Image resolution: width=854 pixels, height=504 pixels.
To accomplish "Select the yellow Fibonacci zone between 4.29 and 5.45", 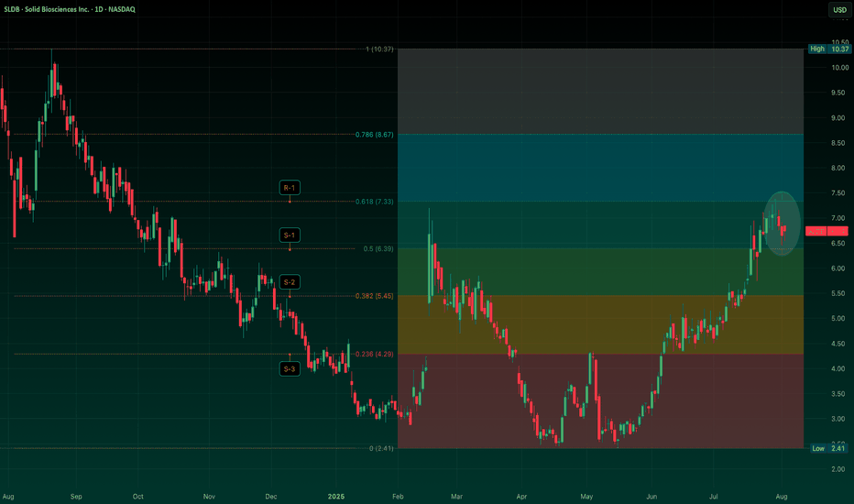I will click(x=601, y=324).
